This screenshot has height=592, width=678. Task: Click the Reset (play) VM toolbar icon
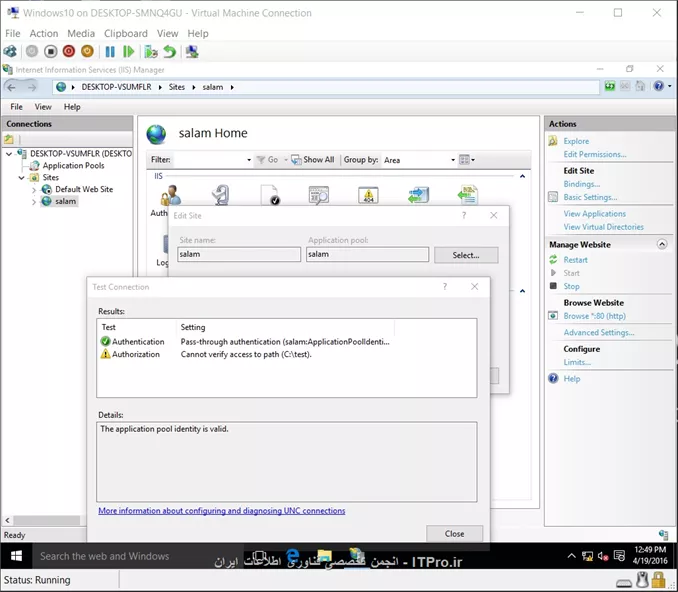tap(128, 52)
